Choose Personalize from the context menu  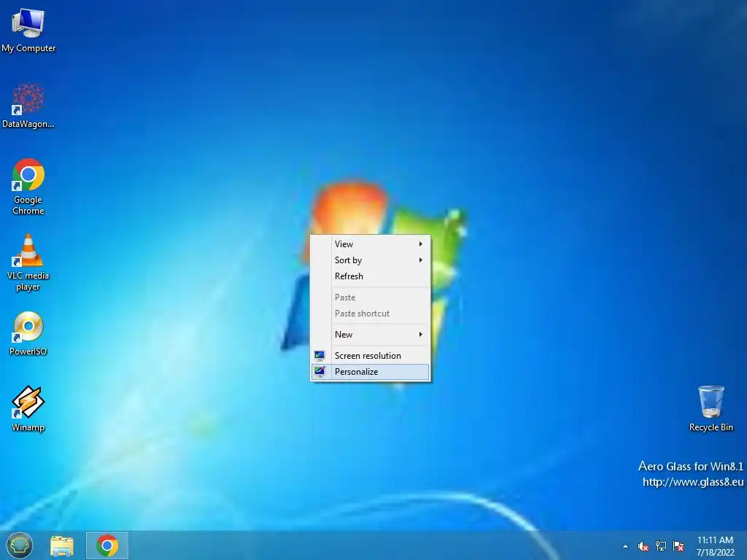(x=371, y=372)
